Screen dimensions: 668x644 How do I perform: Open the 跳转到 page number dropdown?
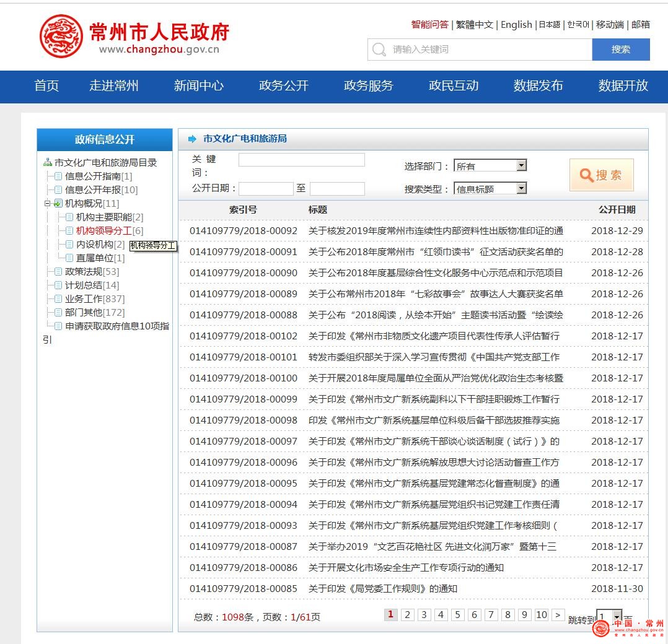point(617,616)
